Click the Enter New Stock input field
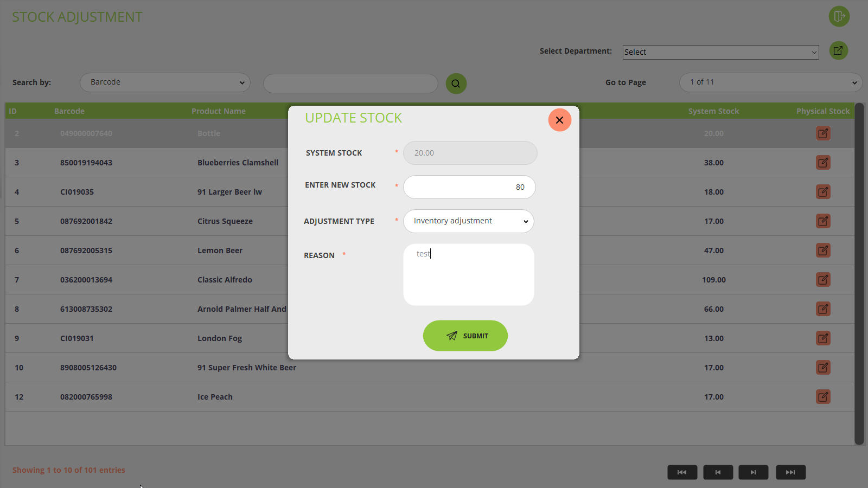Image resolution: width=868 pixels, height=488 pixels. [469, 187]
